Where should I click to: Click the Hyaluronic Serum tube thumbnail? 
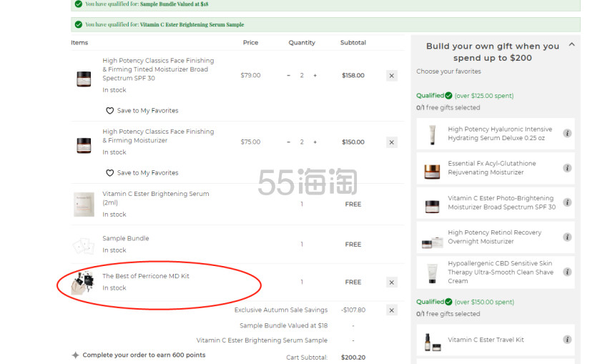coord(432,134)
